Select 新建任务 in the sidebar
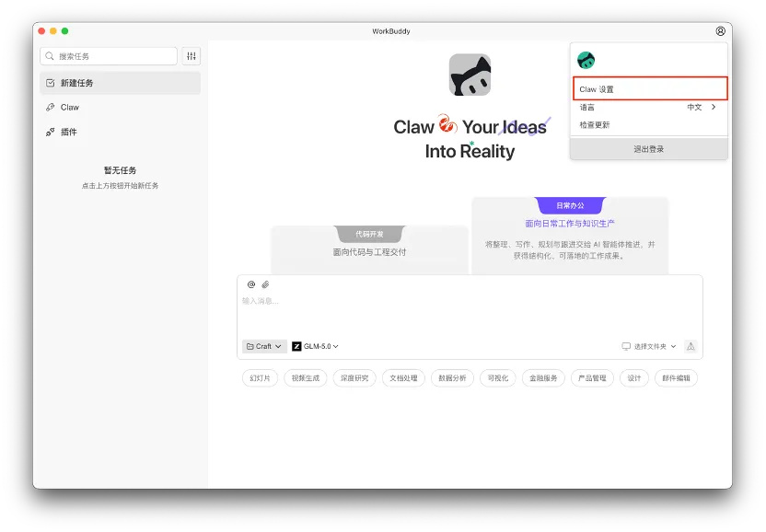The image size is (766, 532). tap(121, 83)
